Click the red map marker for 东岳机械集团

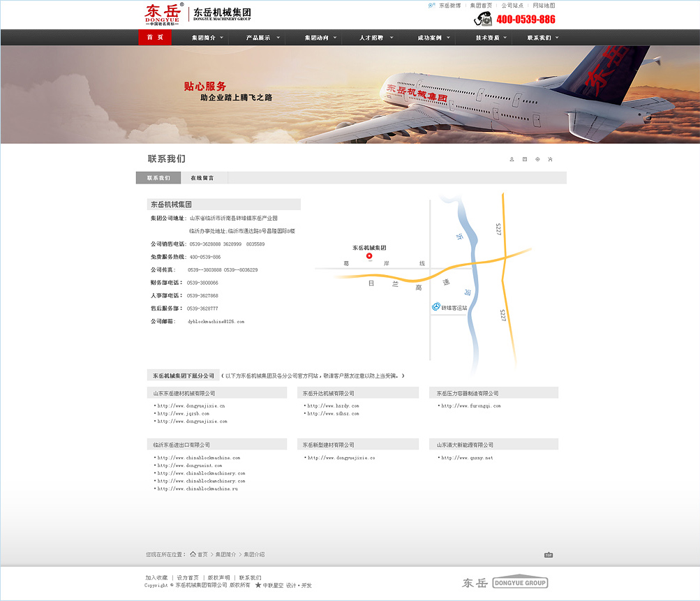pos(369,256)
